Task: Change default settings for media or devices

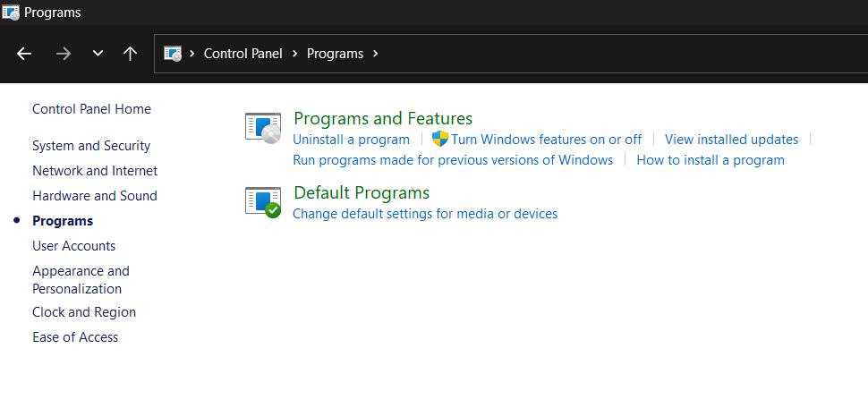Action: tap(425, 214)
